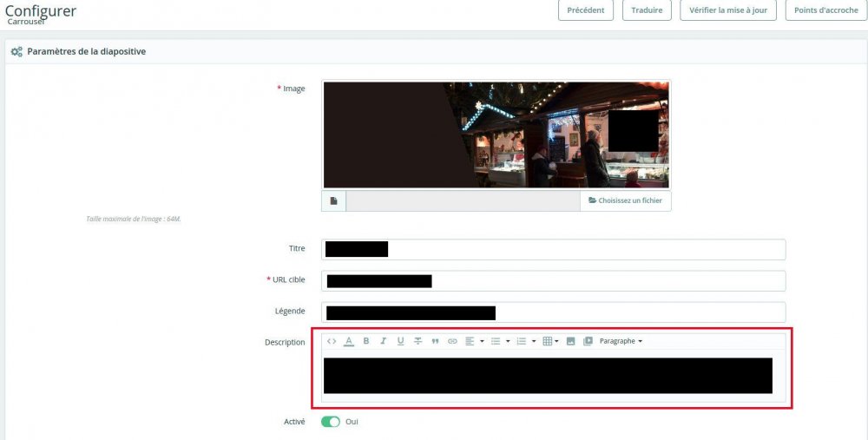This screenshot has height=440, width=868.
Task: Apply italic formatting in the Description editor
Action: (x=383, y=341)
